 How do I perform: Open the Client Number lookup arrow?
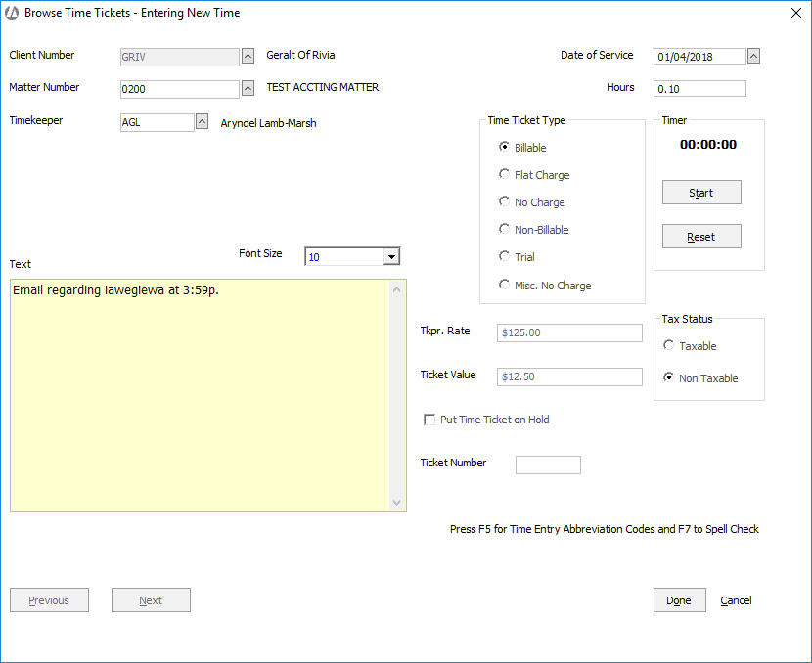tap(248, 56)
